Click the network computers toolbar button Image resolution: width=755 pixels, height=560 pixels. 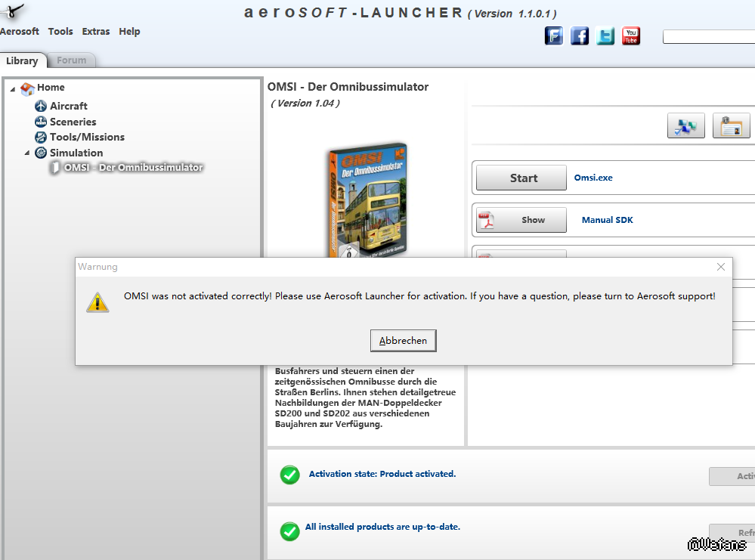pyautogui.click(x=686, y=125)
